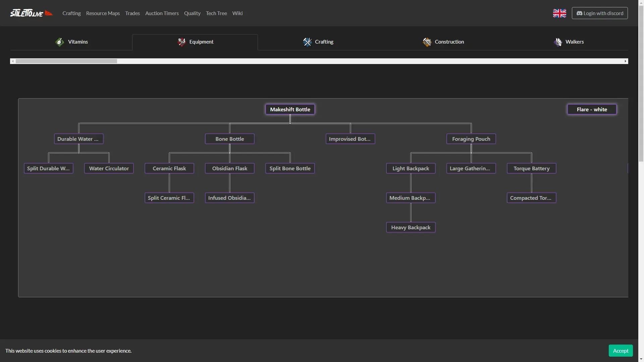This screenshot has height=362, width=644.
Task: Click the Vitamins tab icon
Action: [60, 42]
